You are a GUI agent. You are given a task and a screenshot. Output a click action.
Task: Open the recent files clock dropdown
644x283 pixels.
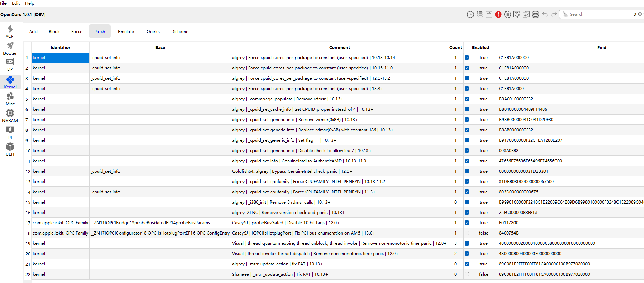coord(470,14)
